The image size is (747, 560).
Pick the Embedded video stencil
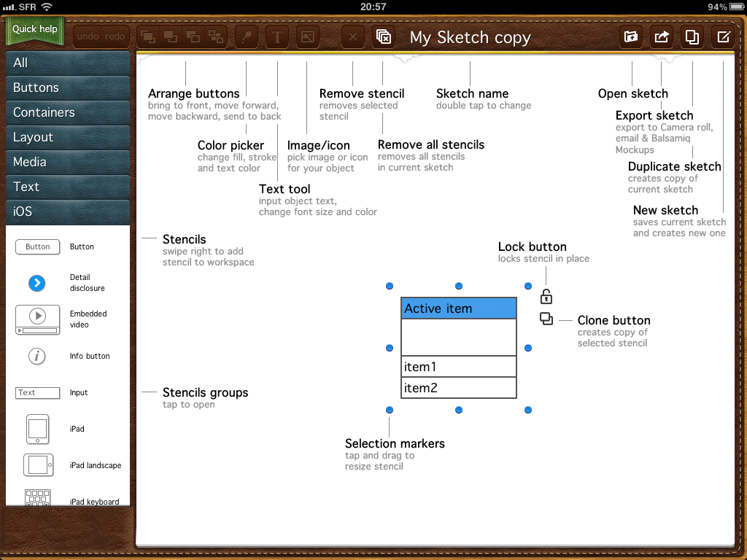pyautogui.click(x=37, y=319)
